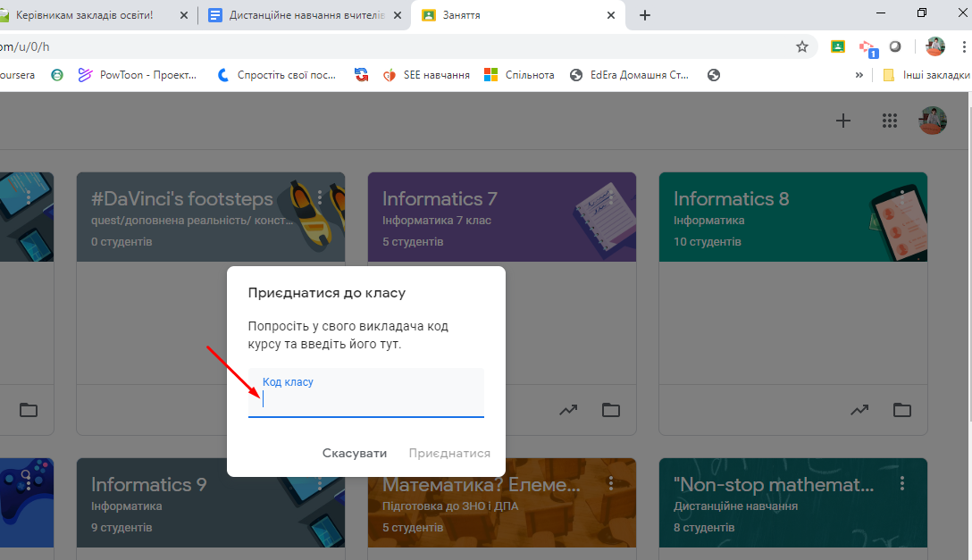Open the gradebook trend icon on Informatics 7 card
This screenshot has width=972, height=560.
568,409
